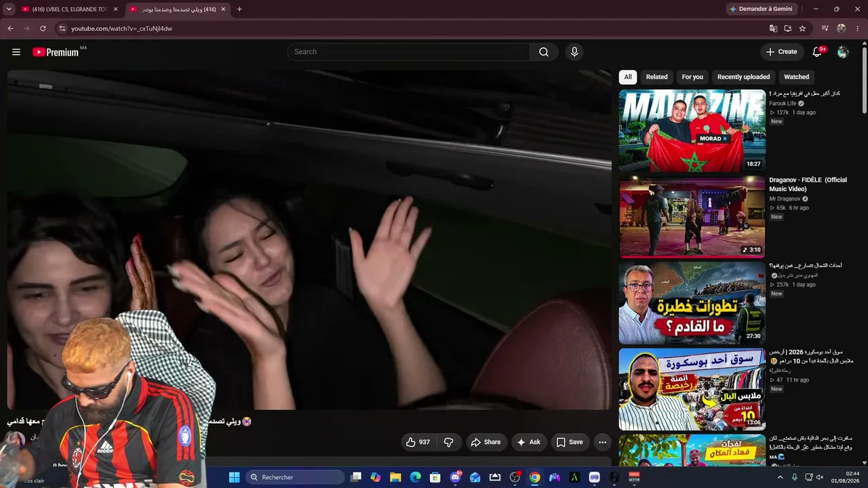The height and width of the screenshot is (488, 868).
Task: Open the Draganov FIDÈLE video thumbnail
Action: [x=692, y=217]
